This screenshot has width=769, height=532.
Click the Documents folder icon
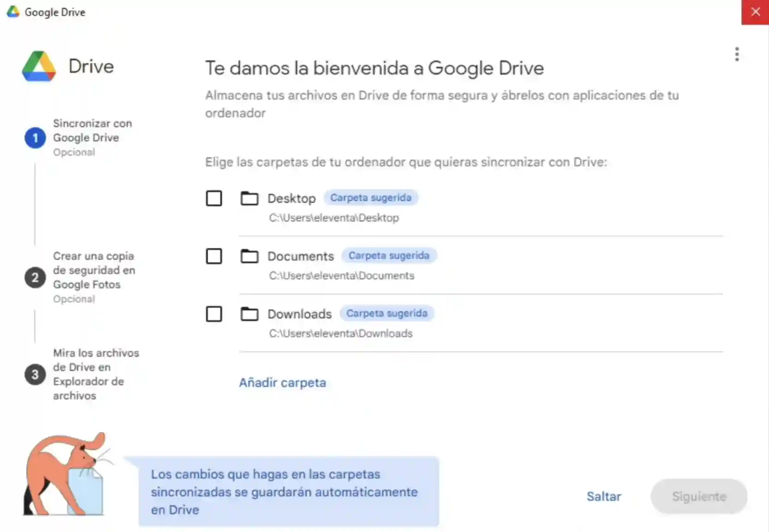(249, 256)
